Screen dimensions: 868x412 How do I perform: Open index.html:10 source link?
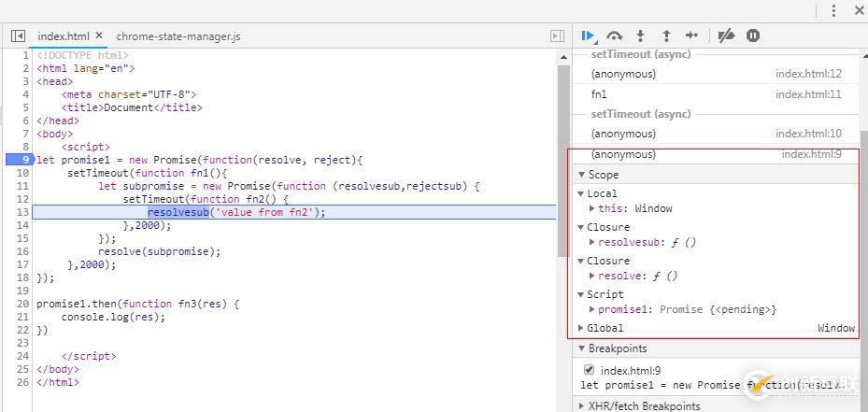coord(808,134)
